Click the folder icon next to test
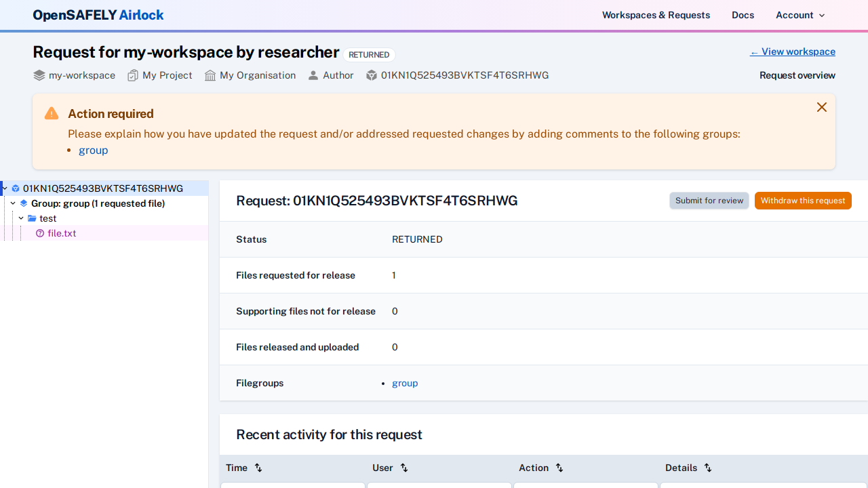 point(31,218)
